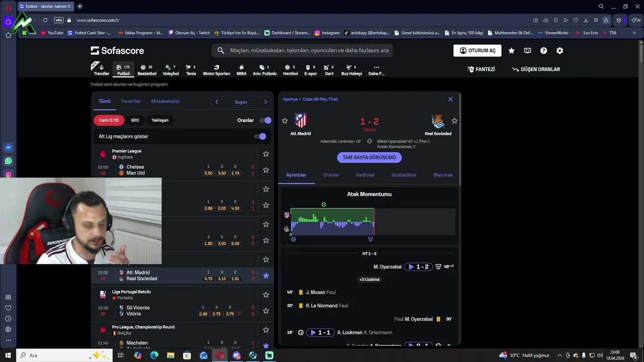Open the FANTEZİ link
The image size is (644, 362).
[x=481, y=69]
